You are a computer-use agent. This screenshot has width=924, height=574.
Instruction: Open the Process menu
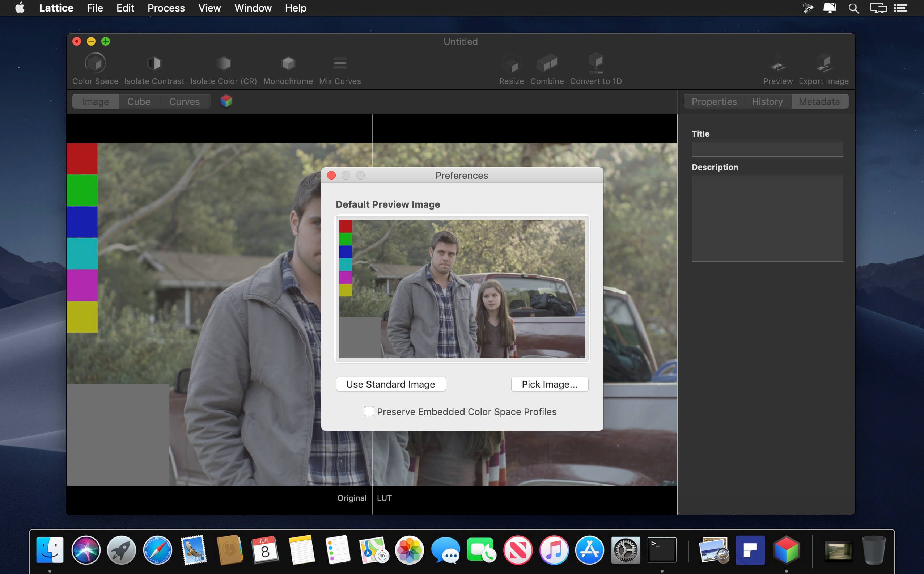(x=166, y=8)
